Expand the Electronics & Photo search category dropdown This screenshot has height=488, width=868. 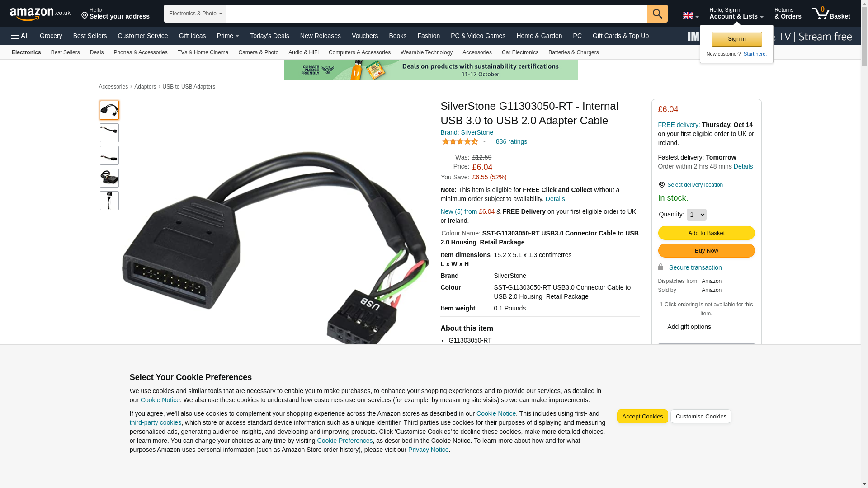pos(195,14)
